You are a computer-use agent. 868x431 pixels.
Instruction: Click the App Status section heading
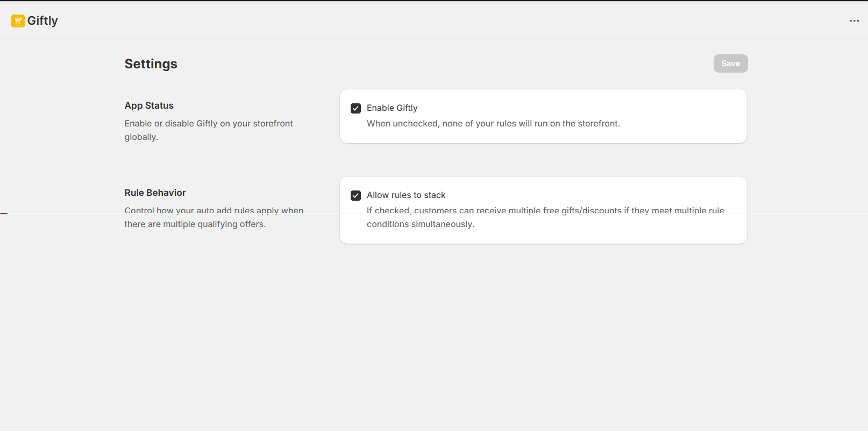pyautogui.click(x=149, y=106)
